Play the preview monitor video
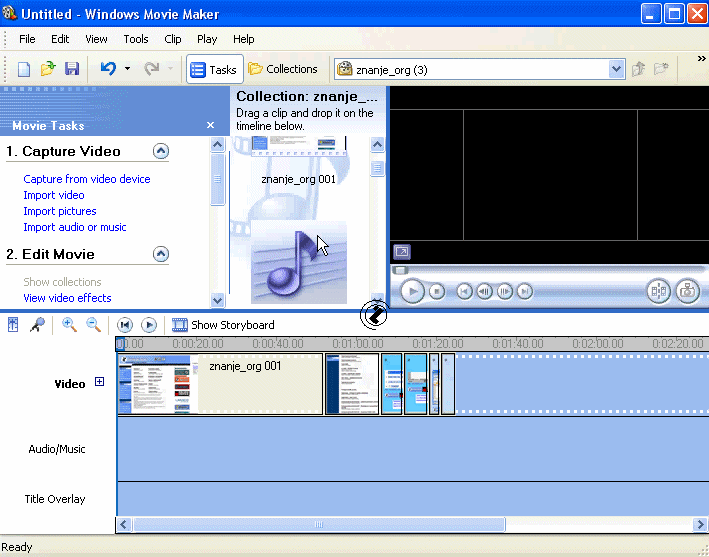709x557 pixels. (413, 291)
